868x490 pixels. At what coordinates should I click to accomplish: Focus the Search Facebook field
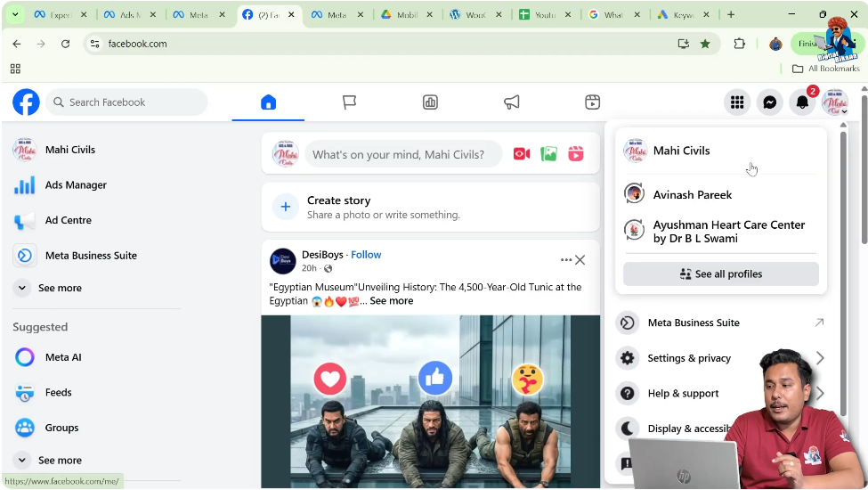[126, 102]
